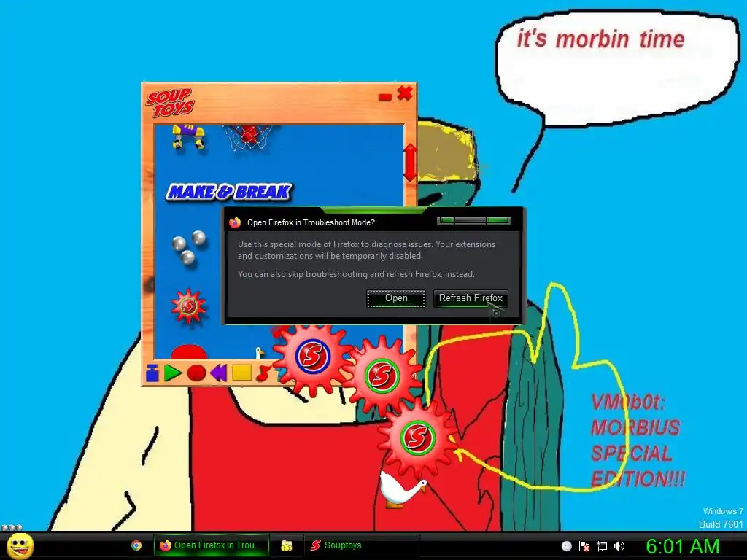The height and width of the screenshot is (560, 747).
Task: Click the round smiley tray icon
Action: click(566, 546)
